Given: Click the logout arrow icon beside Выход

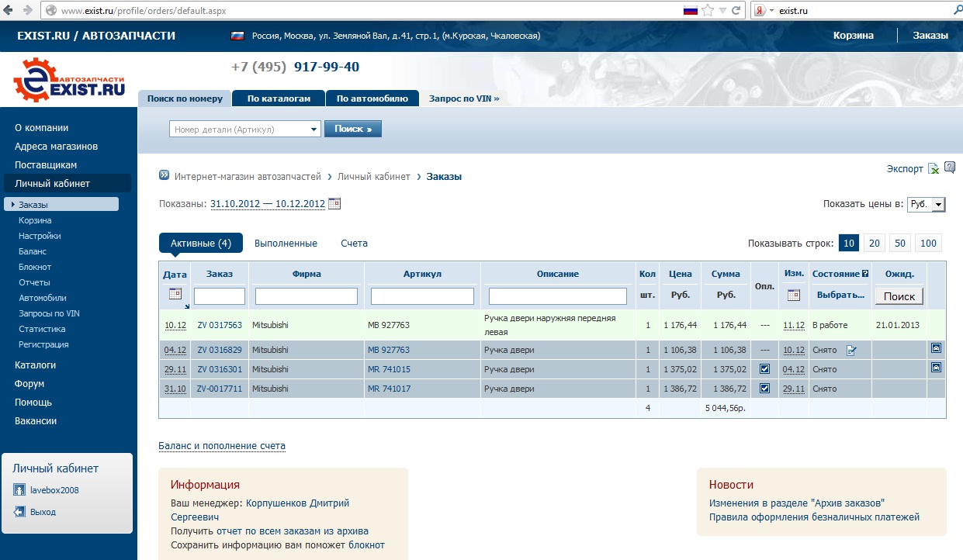Looking at the screenshot, I should [x=20, y=512].
